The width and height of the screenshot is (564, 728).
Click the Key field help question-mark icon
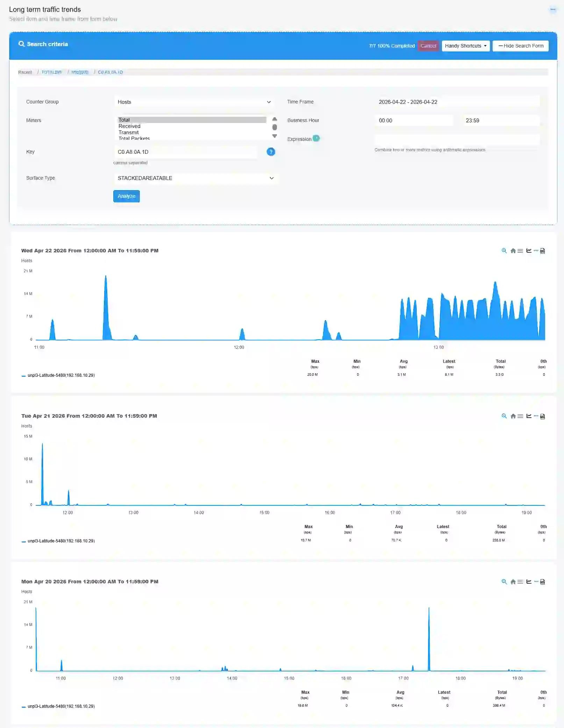pyautogui.click(x=271, y=152)
